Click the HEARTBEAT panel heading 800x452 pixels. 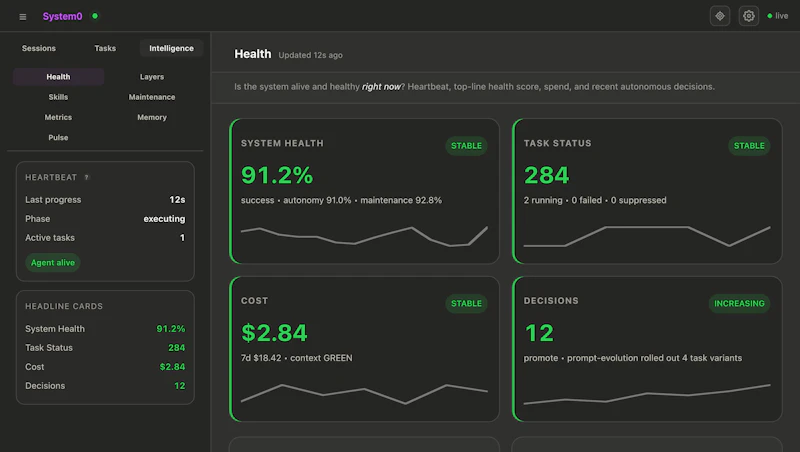point(51,177)
